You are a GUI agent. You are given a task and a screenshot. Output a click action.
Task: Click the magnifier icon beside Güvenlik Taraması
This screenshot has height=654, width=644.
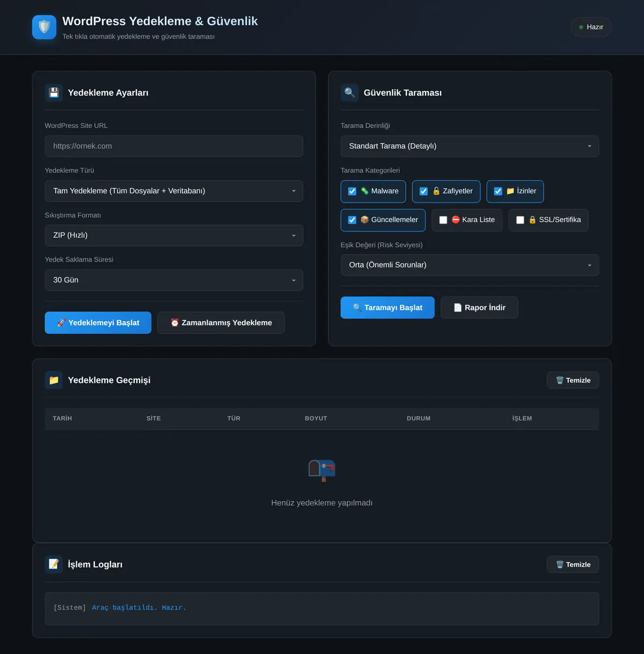349,92
